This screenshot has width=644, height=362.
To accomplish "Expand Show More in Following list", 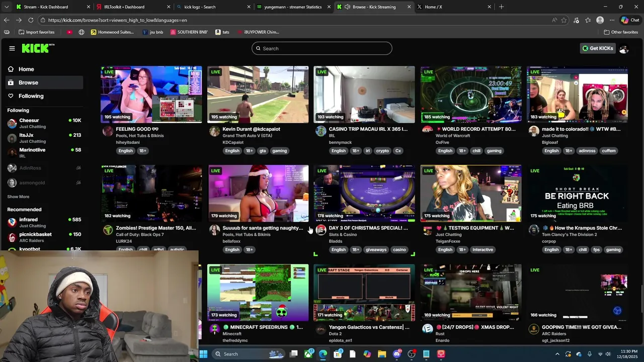I will pyautogui.click(x=18, y=197).
